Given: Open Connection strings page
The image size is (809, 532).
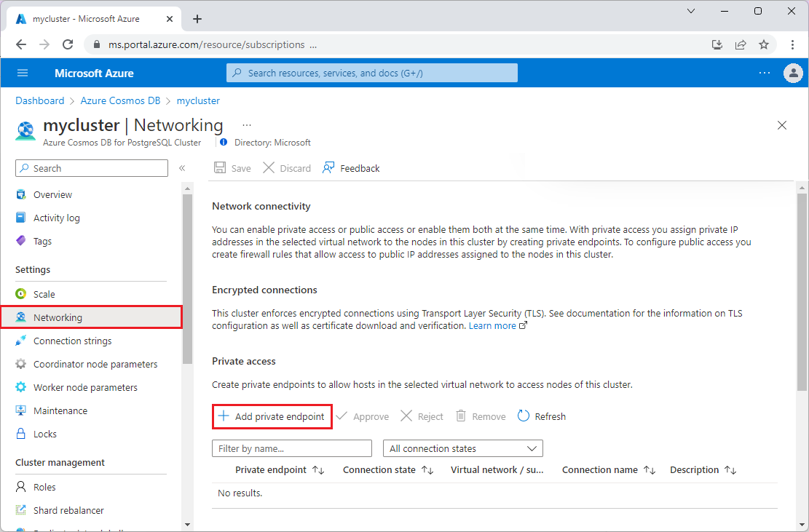Looking at the screenshot, I should click(72, 341).
